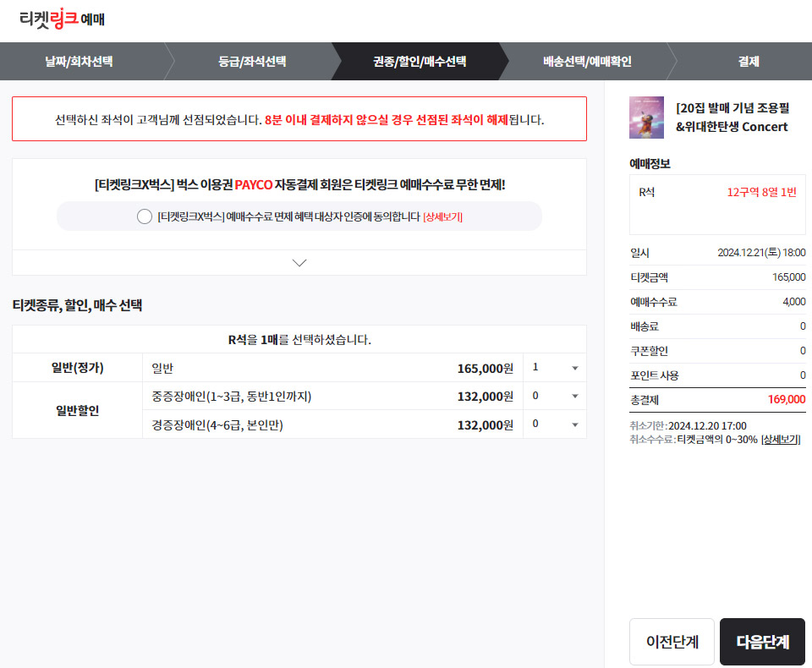The image size is (812, 668).
Task: Click the 일반할인 category cell
Action: 77,411
